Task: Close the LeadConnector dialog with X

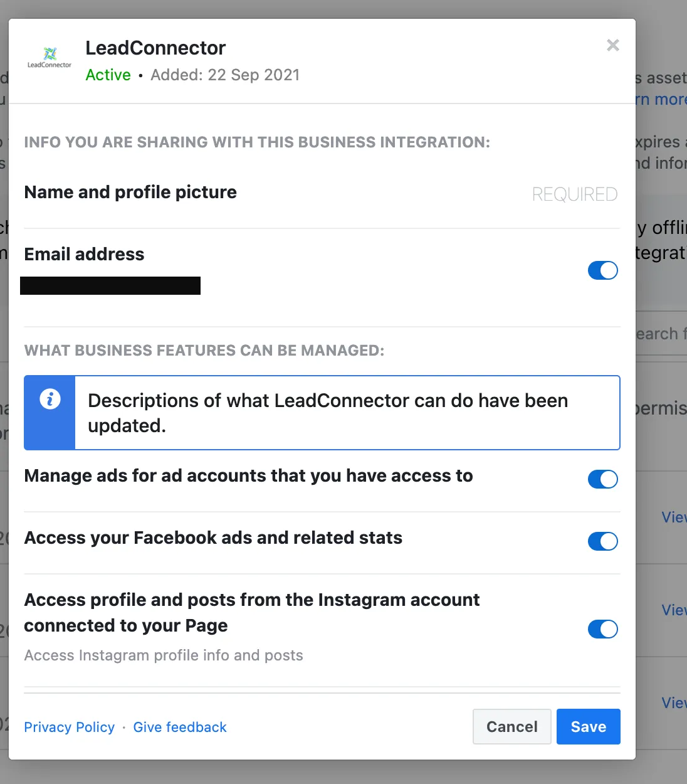Action: point(613,45)
